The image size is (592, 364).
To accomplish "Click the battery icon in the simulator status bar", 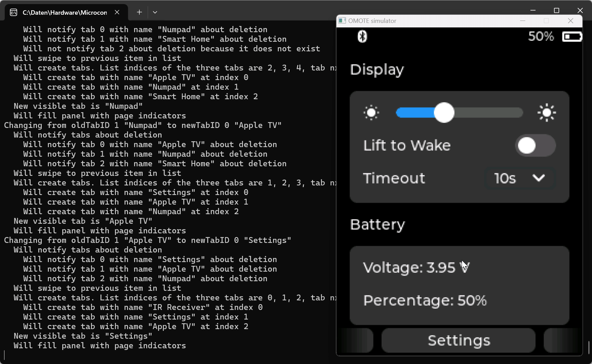I will (x=572, y=36).
